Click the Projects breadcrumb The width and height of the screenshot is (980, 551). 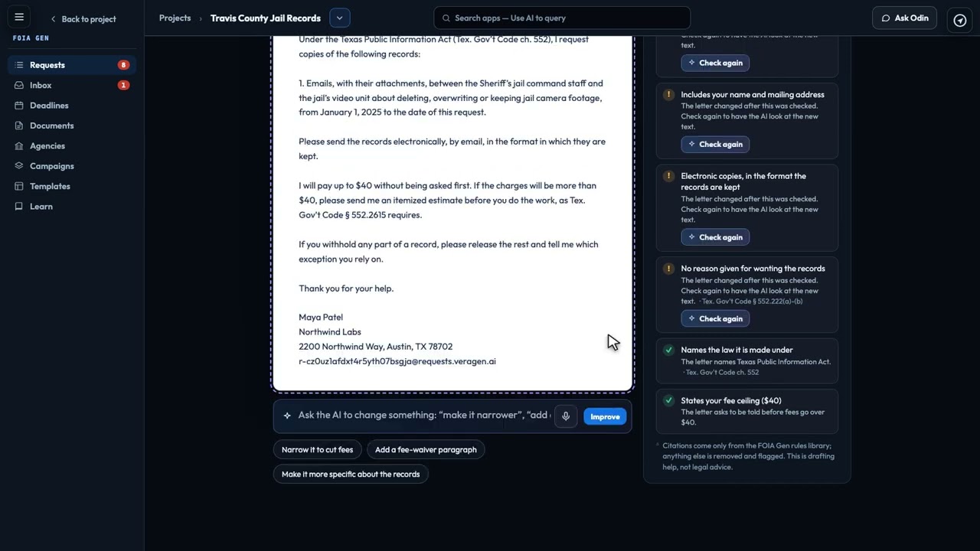point(175,18)
